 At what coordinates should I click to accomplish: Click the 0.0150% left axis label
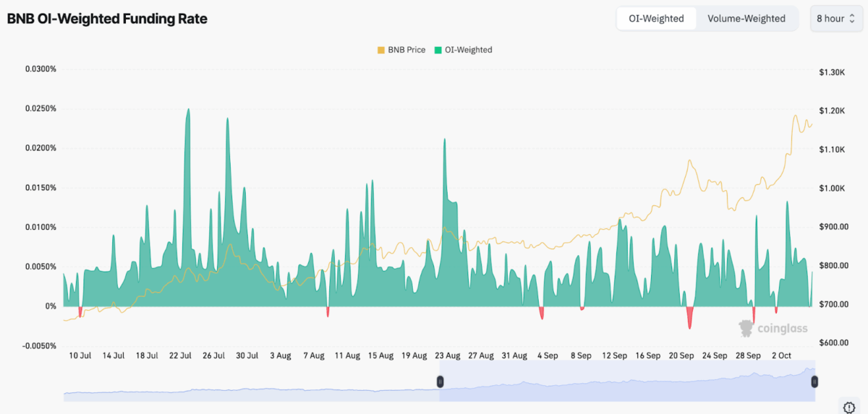(41, 188)
